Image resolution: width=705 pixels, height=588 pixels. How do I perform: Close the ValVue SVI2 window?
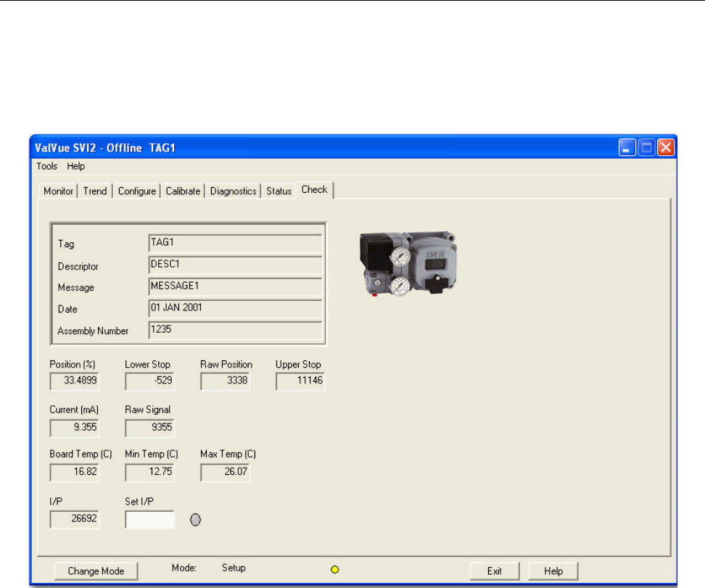pyautogui.click(x=666, y=148)
